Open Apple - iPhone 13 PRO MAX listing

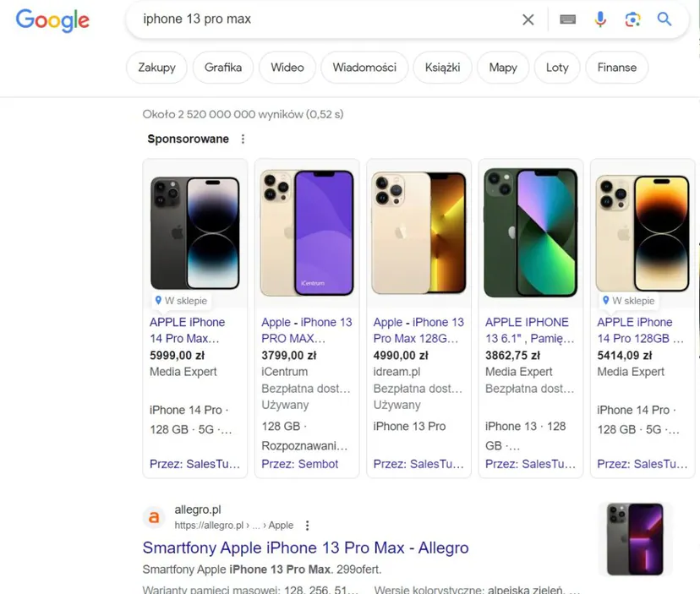(x=307, y=330)
